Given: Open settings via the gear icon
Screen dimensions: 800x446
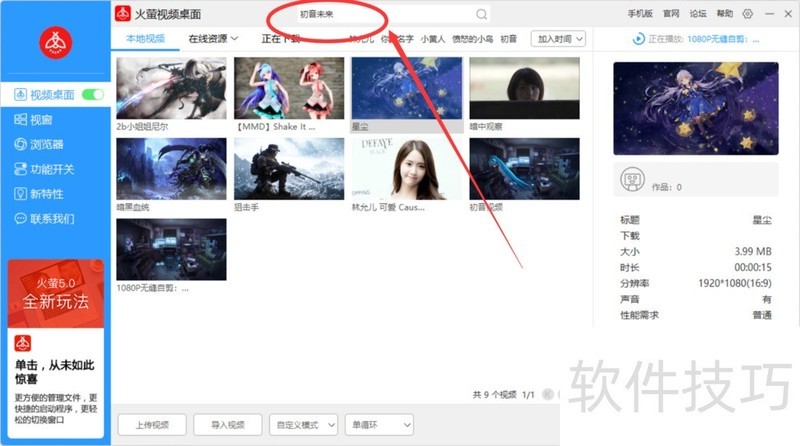Looking at the screenshot, I should coord(747,14).
